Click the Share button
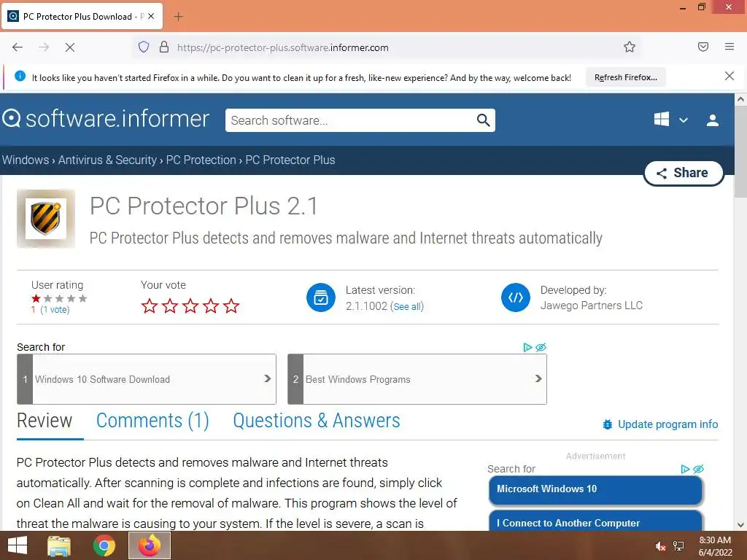The width and height of the screenshot is (747, 560). coord(684,173)
